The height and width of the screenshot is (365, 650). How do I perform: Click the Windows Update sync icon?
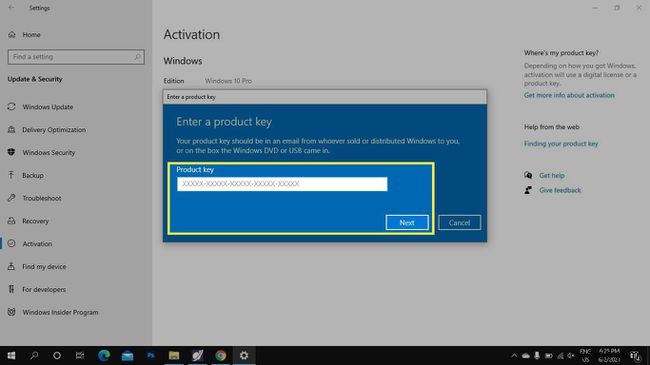(x=11, y=107)
